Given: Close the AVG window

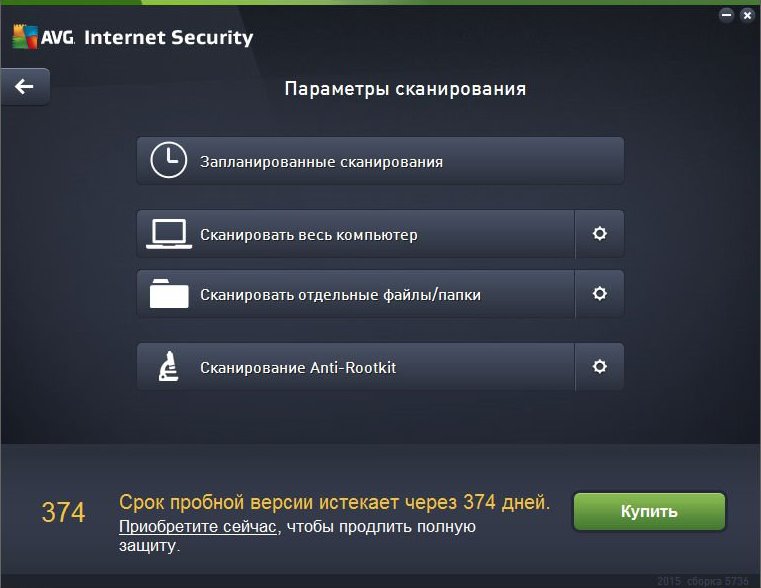Looking at the screenshot, I should coord(747,16).
